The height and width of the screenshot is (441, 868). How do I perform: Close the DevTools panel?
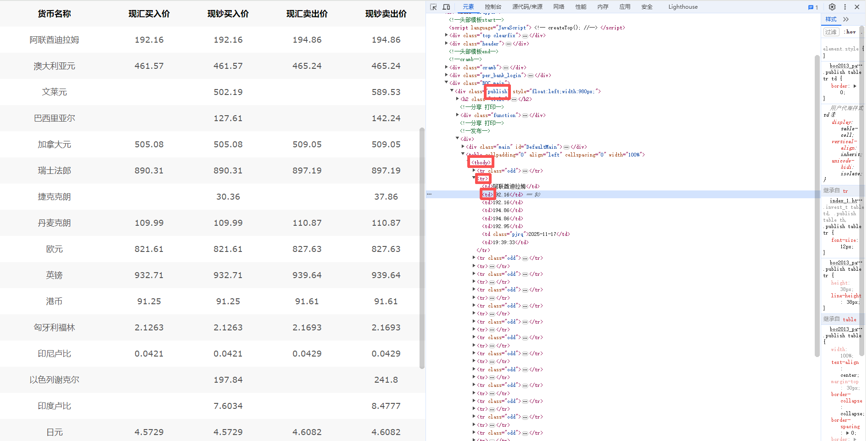857,7
